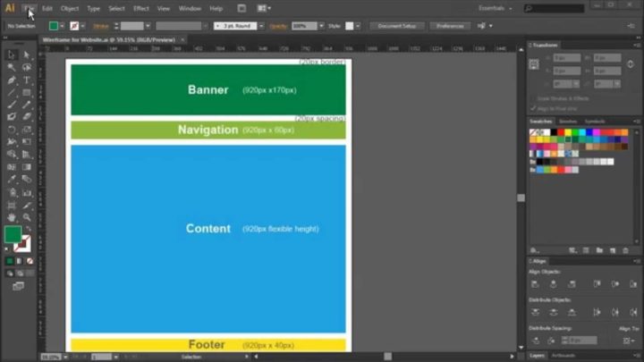The height and width of the screenshot is (362, 644).
Task: Open the stroke weight dropdown arrow
Action: (x=148, y=26)
